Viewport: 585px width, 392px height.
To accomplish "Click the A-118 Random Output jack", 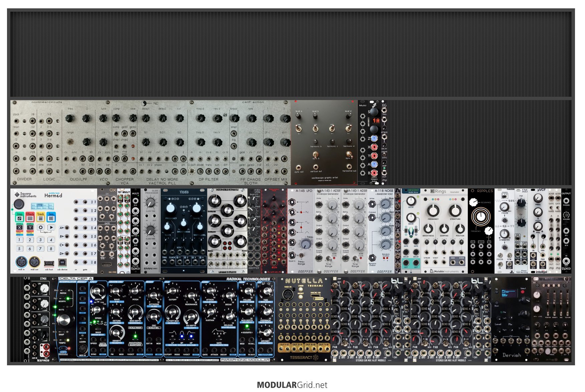I will pos(372,258).
